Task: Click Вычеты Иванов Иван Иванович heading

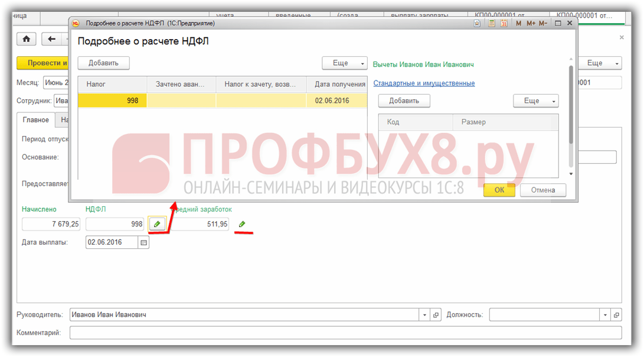Action: click(x=423, y=64)
